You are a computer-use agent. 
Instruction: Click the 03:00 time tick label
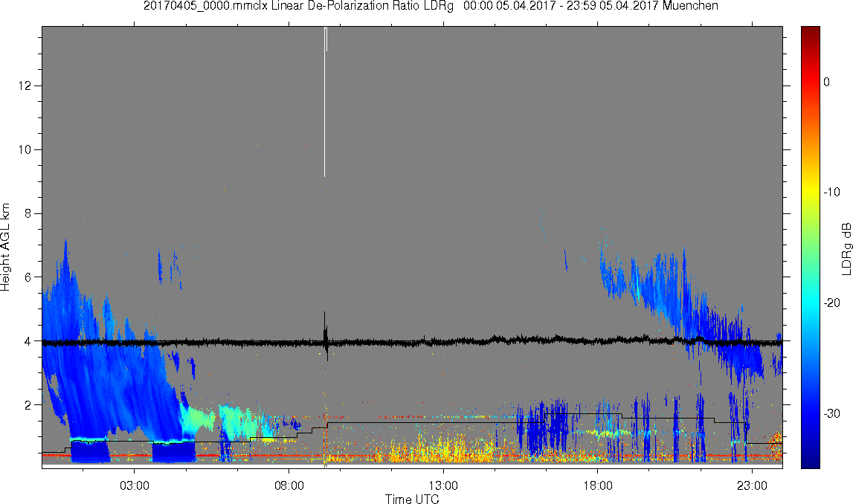pyautogui.click(x=135, y=485)
